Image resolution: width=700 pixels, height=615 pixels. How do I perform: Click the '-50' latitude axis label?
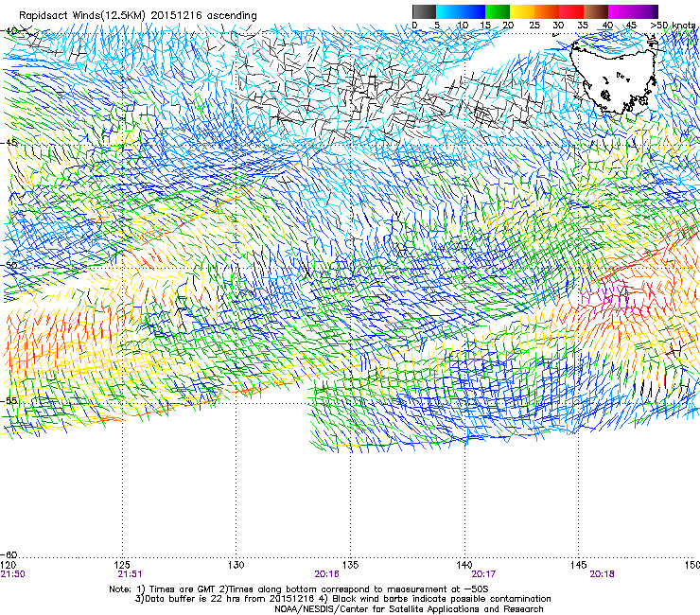(x=9, y=265)
